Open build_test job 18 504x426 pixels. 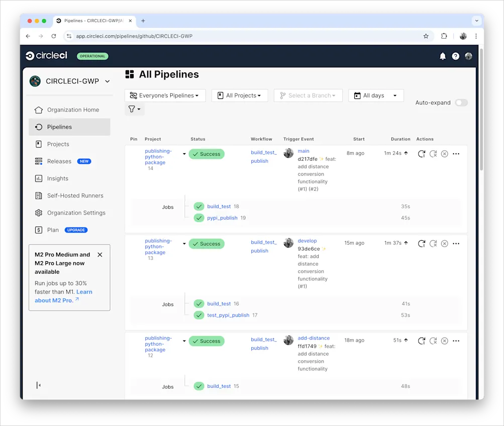[x=219, y=206]
